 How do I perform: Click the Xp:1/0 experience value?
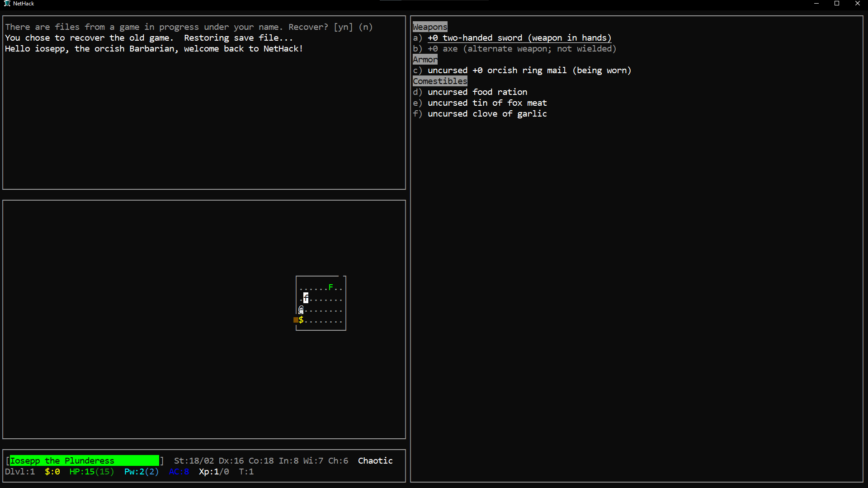(214, 472)
